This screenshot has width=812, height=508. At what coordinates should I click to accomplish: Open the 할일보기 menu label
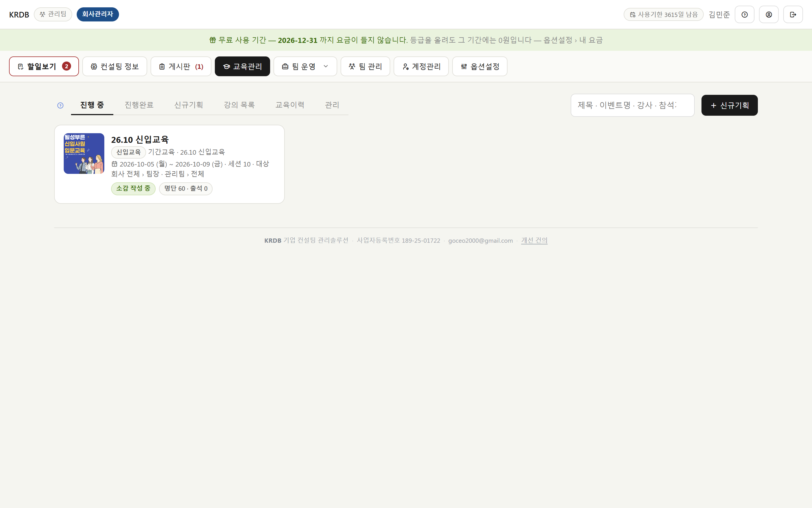click(x=42, y=67)
